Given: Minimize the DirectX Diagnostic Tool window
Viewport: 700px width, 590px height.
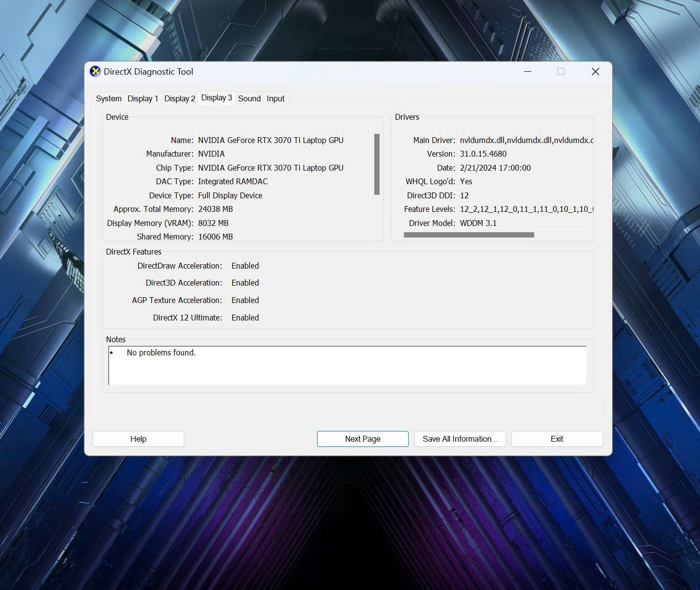Looking at the screenshot, I should click(528, 72).
